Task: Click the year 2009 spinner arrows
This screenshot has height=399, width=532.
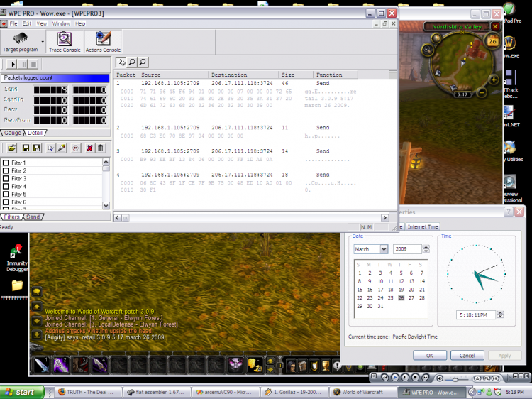Action: tap(426, 249)
